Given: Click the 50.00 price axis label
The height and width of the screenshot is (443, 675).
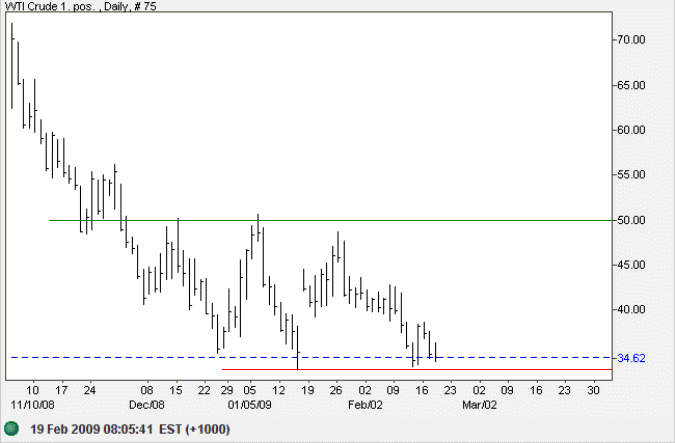Looking at the screenshot, I should point(631,220).
